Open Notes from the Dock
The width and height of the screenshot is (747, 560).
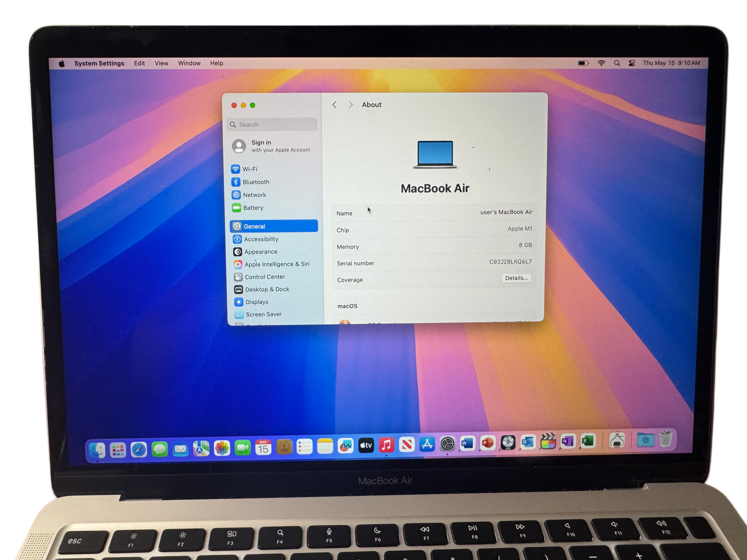point(325,447)
